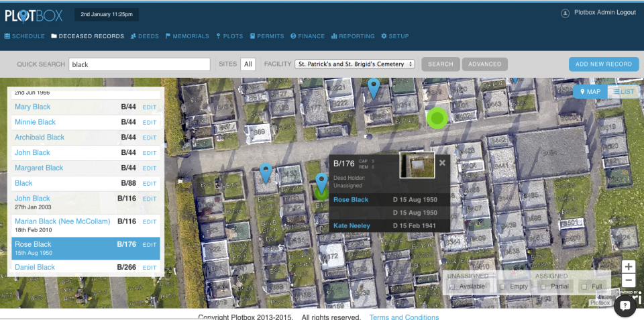644x320 pixels.
Task: Open the B/176 plot photo thumbnail
Action: [417, 165]
